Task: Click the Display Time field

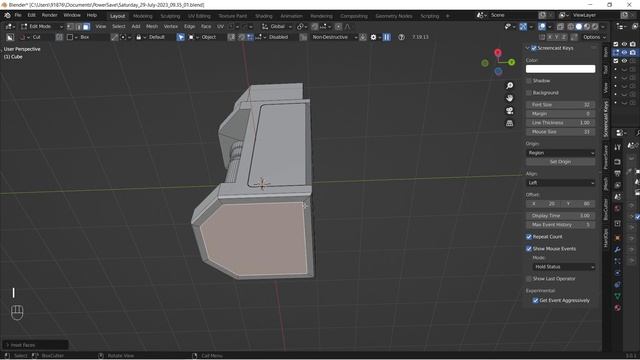Action: pos(560,216)
